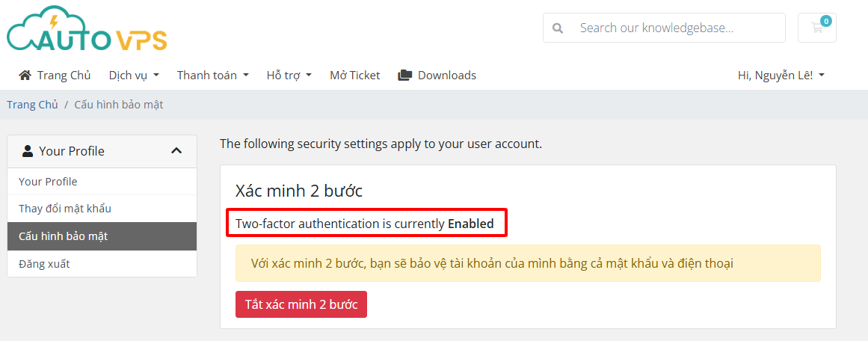Click the home icon beside Trang Chủ
868x341 pixels.
point(25,76)
